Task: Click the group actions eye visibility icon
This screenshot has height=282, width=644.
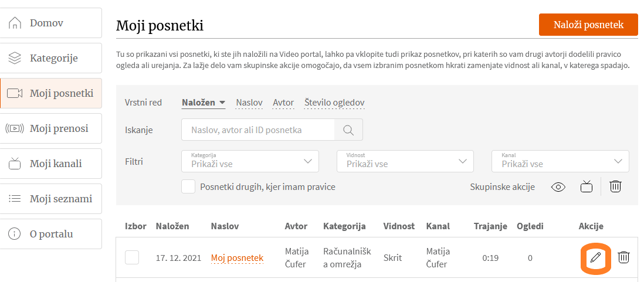Action: [x=558, y=187]
